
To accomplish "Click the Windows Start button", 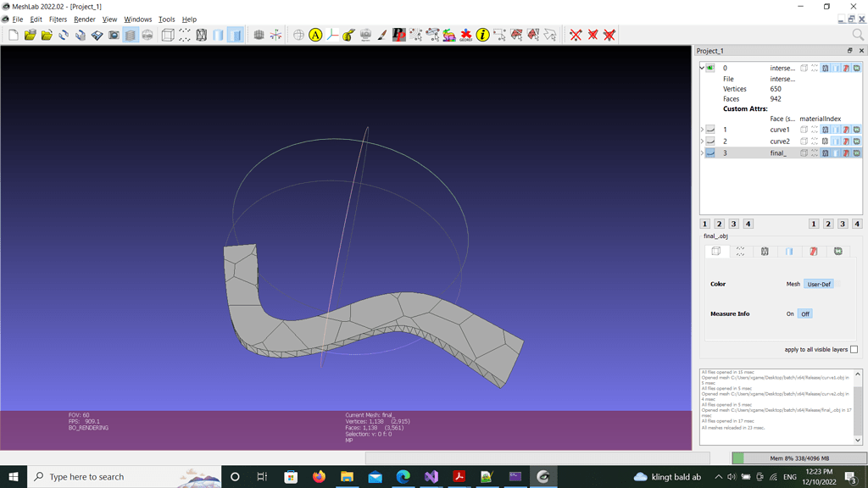I will click(x=14, y=476).
